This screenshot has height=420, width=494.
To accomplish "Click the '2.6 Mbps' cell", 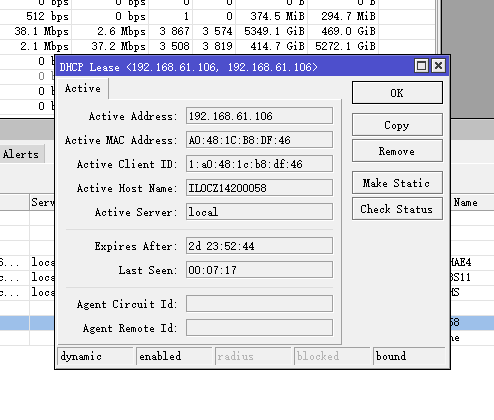I will point(110,31).
